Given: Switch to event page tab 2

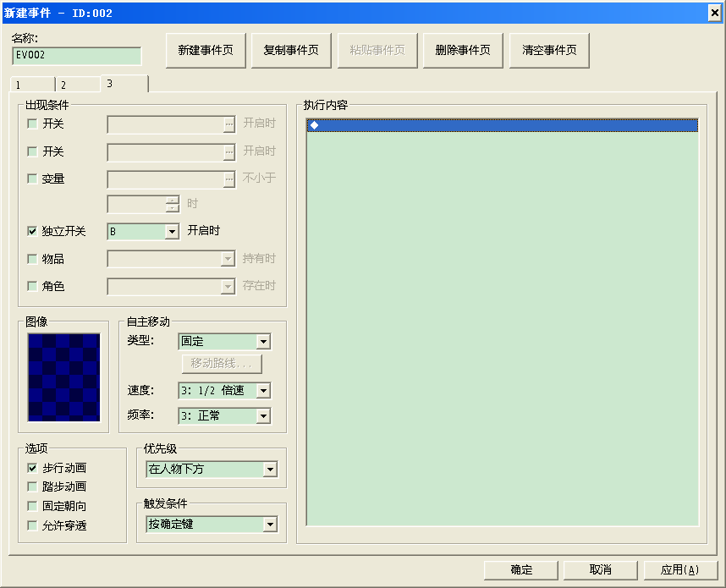Looking at the screenshot, I should [78, 85].
